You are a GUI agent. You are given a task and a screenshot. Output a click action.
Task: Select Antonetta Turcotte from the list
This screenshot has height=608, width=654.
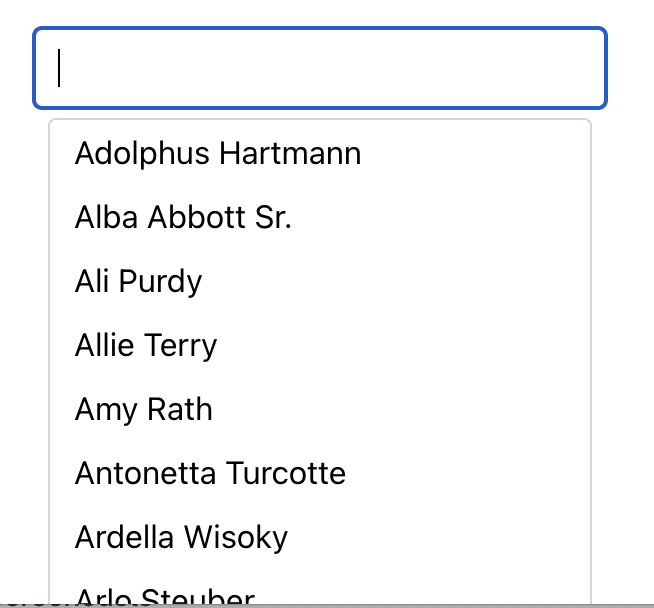pyautogui.click(x=210, y=473)
